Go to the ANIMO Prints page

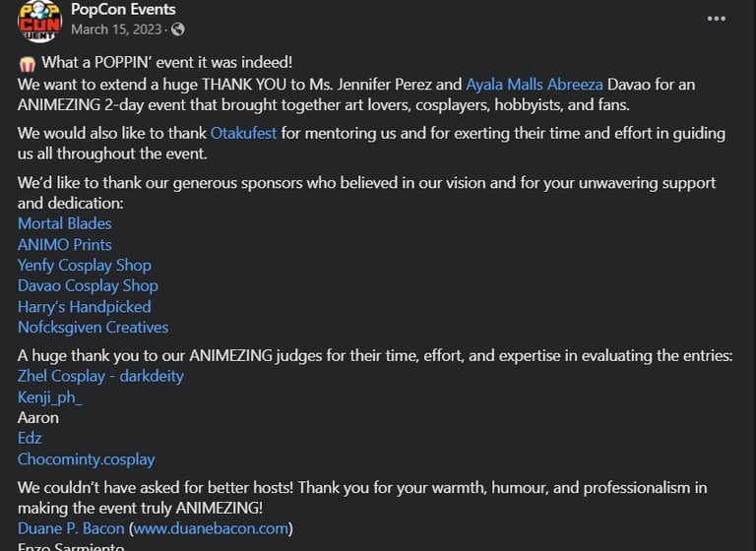(64, 244)
